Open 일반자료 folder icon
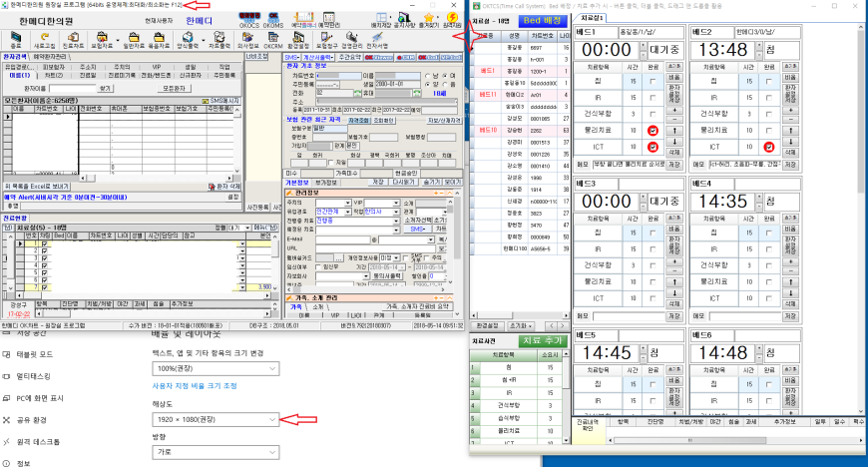Image resolution: width=868 pixels, height=467 pixels. point(134,40)
